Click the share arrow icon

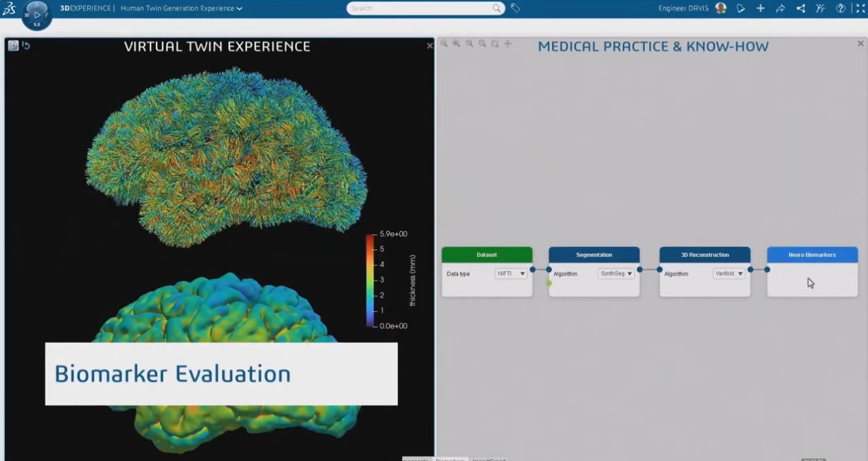tap(780, 8)
